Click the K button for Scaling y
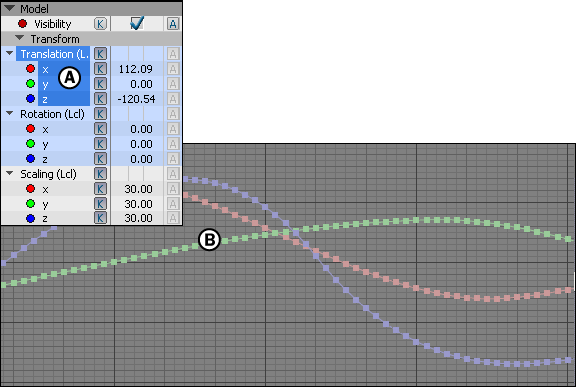This screenshot has width=576, height=387. pyautogui.click(x=100, y=204)
